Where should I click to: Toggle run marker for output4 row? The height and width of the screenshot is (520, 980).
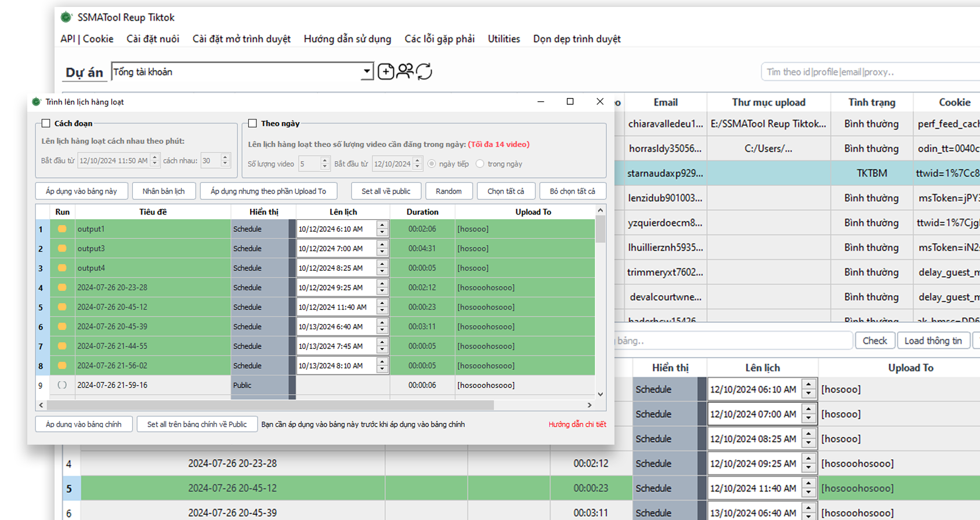(62, 268)
